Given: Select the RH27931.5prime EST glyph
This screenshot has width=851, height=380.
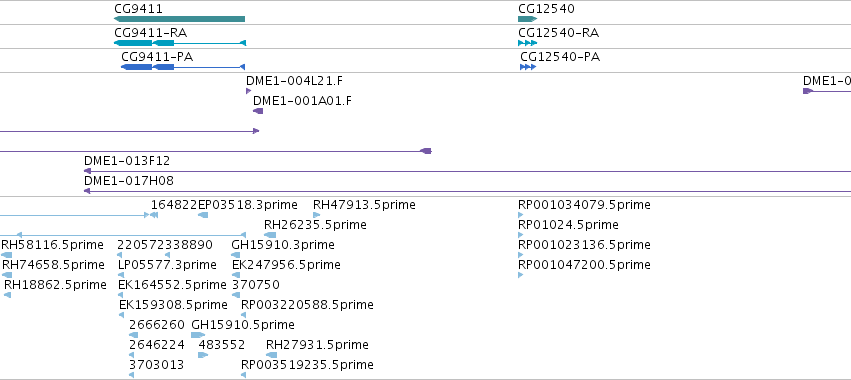Looking at the screenshot, I should click(x=271, y=355).
